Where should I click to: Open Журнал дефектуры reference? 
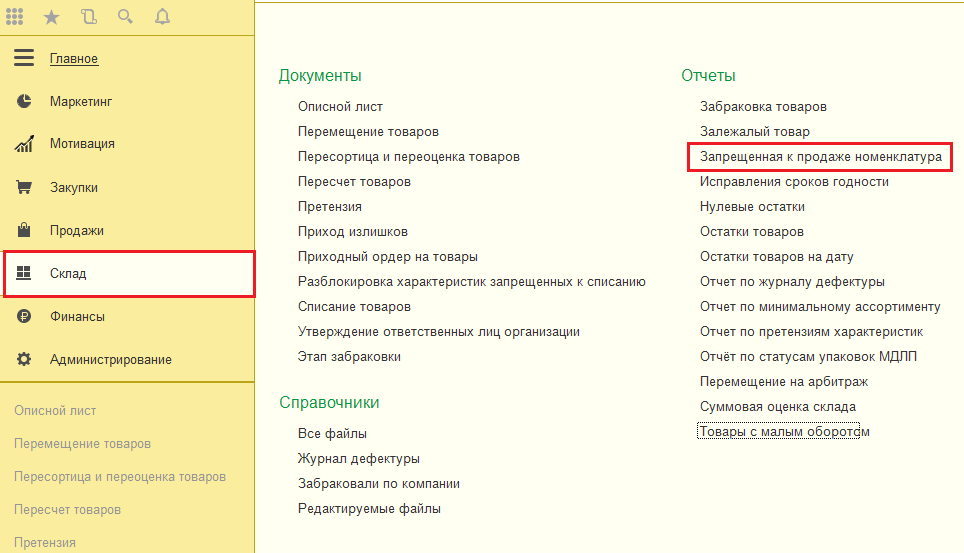[x=358, y=458]
